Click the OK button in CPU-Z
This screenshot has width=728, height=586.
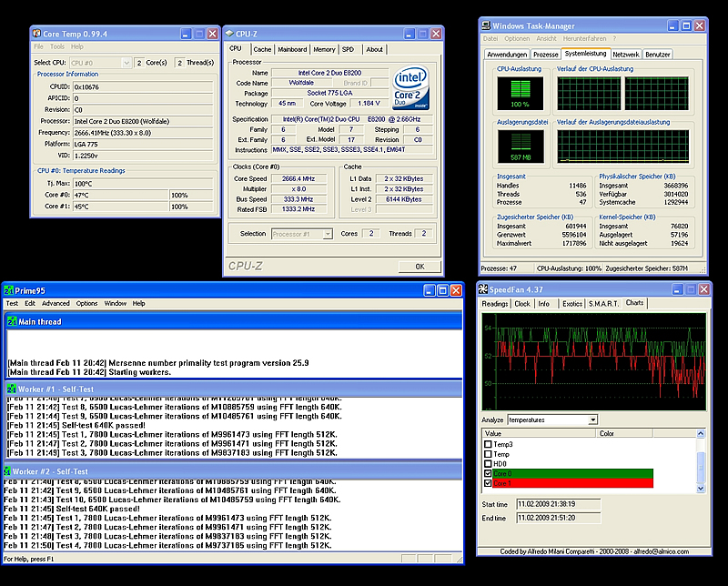click(x=420, y=267)
